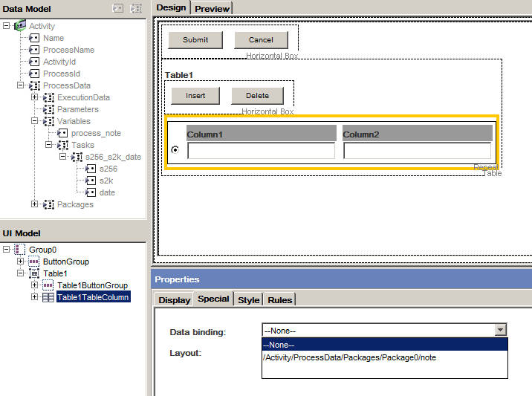Click the Tasks group icon
This screenshot has height=396, width=532.
(x=62, y=145)
